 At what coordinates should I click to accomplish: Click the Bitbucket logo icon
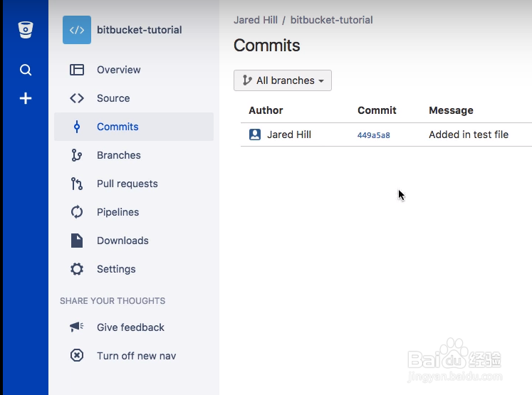point(26,30)
